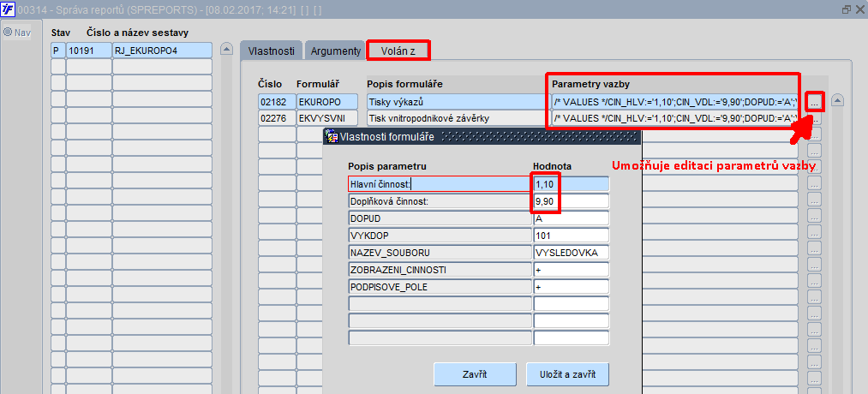Click the Zavřít button

coord(475,374)
